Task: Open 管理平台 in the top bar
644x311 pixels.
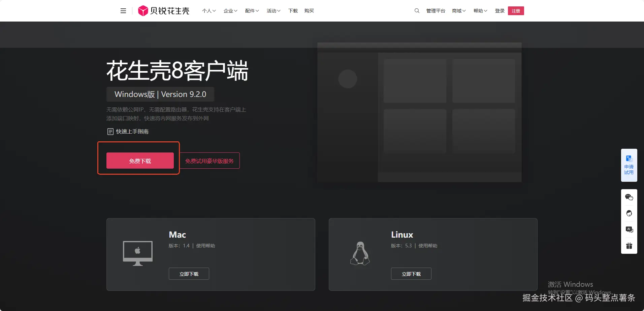Action: pos(436,11)
